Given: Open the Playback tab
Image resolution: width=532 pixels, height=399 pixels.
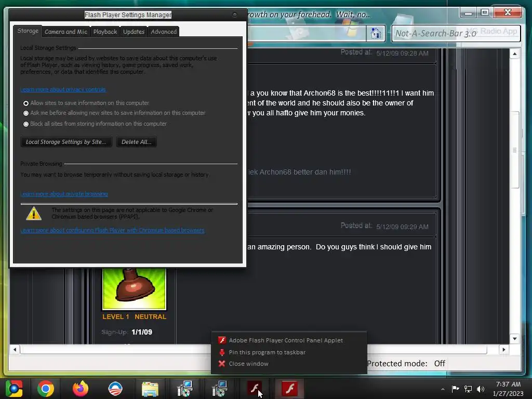Looking at the screenshot, I should click(x=105, y=32).
